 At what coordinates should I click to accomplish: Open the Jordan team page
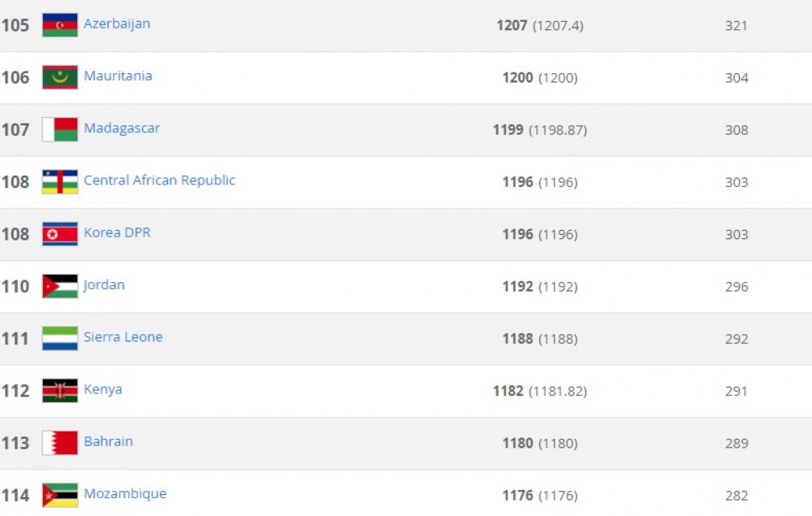(x=106, y=285)
